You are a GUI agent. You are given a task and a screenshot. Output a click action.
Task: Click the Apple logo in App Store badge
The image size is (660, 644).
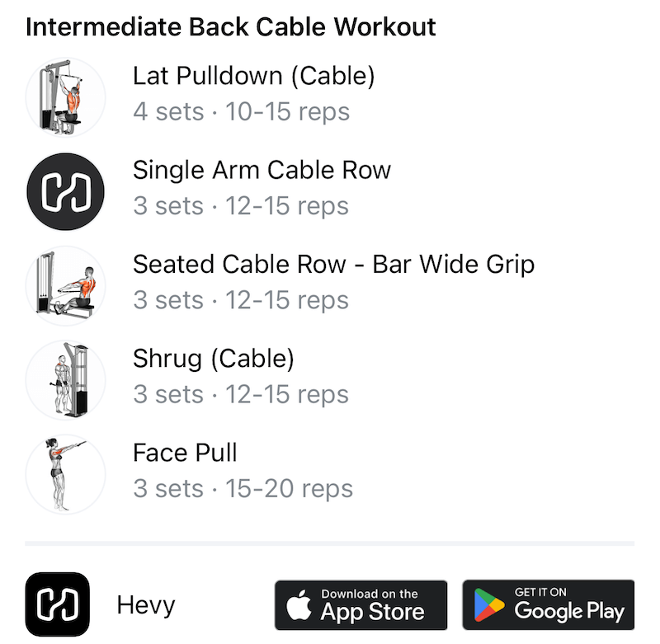[299, 605]
